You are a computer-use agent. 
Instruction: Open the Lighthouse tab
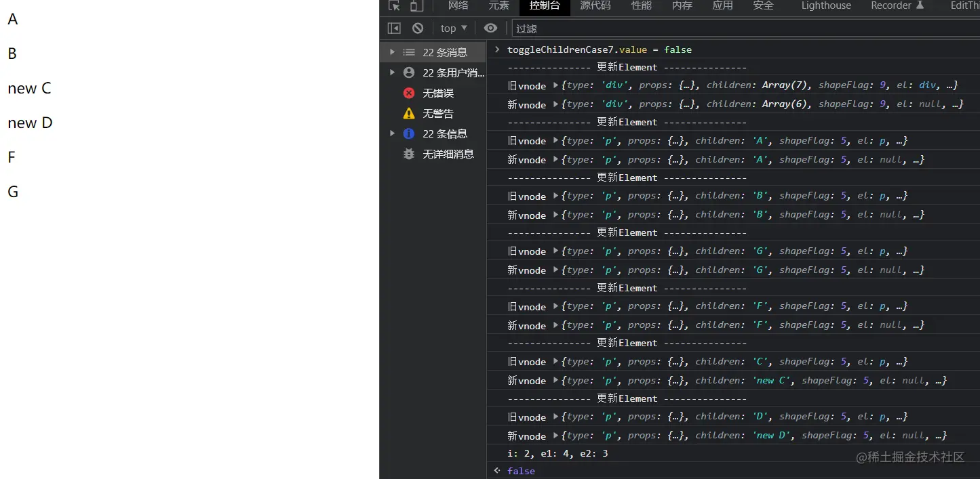[826, 5]
